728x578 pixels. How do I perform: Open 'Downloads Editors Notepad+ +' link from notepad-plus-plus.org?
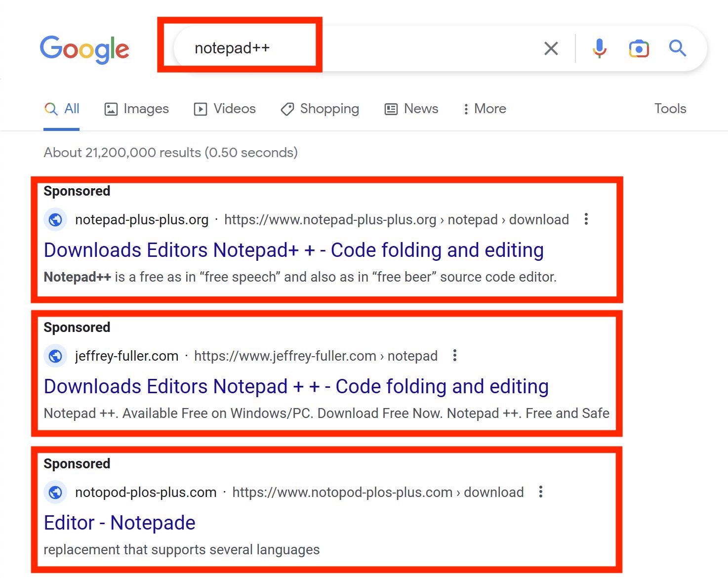(x=294, y=250)
